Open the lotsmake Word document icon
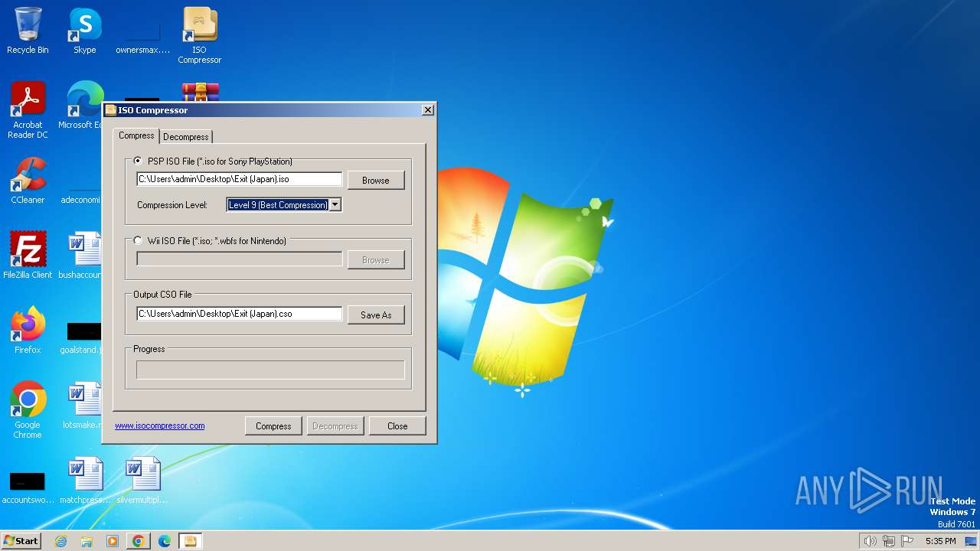This screenshot has width=980, height=551. 83,406
